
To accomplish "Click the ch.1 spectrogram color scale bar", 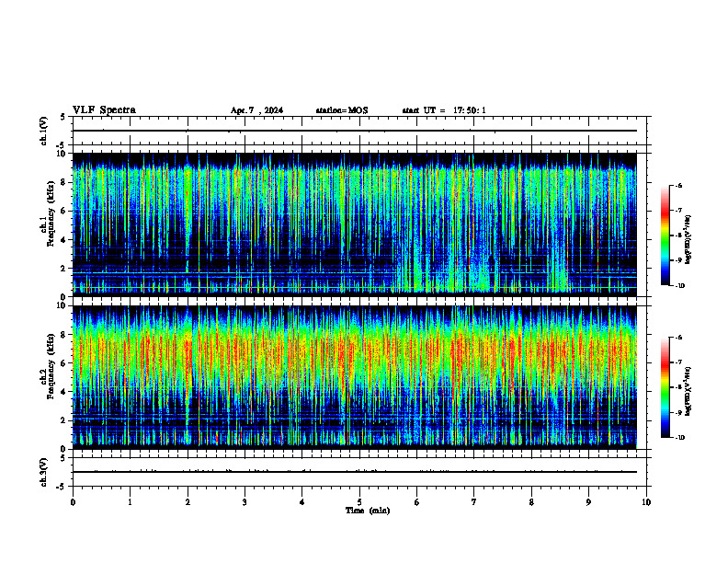I will click(665, 236).
